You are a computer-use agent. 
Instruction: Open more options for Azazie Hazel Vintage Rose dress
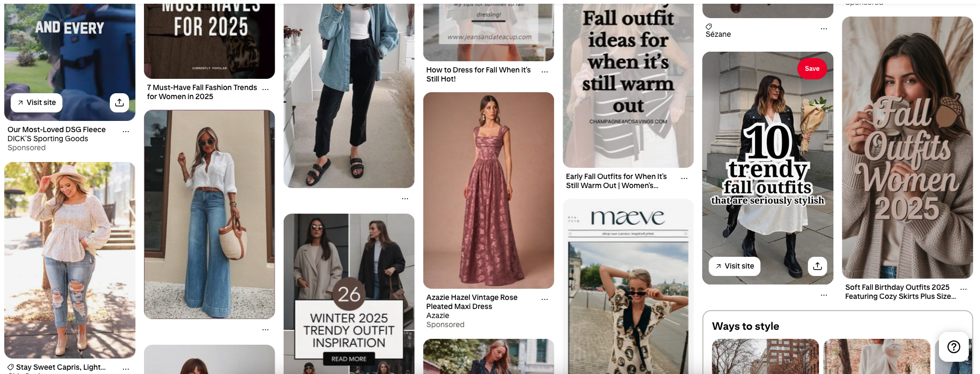point(544,299)
